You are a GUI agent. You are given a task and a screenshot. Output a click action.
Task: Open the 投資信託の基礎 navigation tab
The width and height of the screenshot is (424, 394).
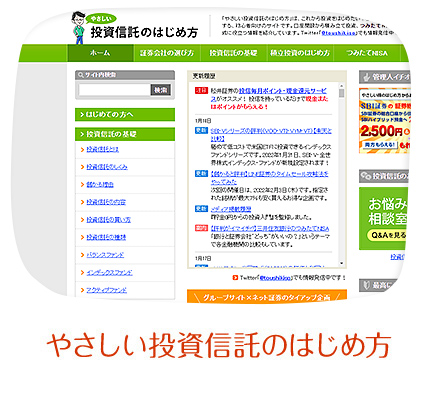233,53
